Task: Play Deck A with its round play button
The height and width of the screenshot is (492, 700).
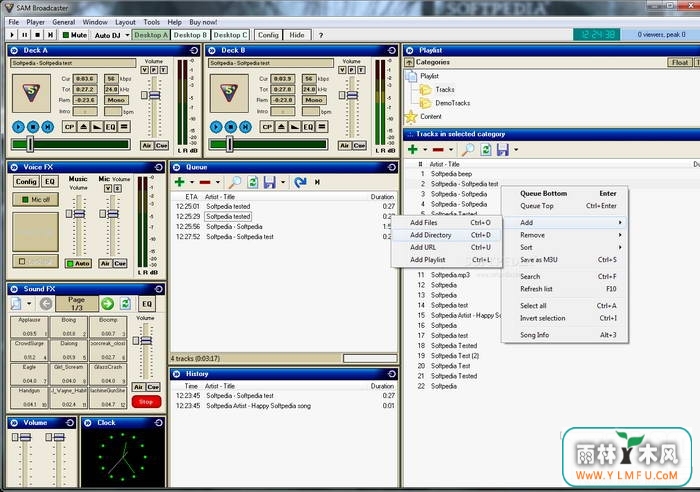Action: (18, 127)
